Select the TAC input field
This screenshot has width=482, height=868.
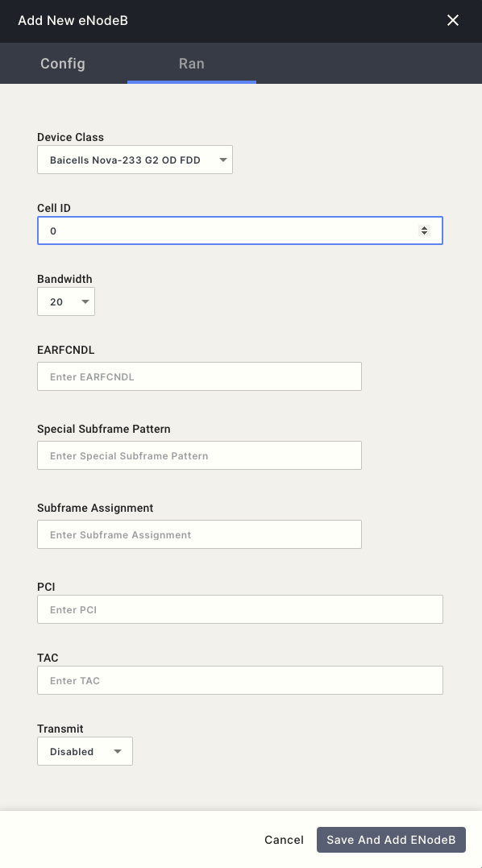[x=239, y=680]
